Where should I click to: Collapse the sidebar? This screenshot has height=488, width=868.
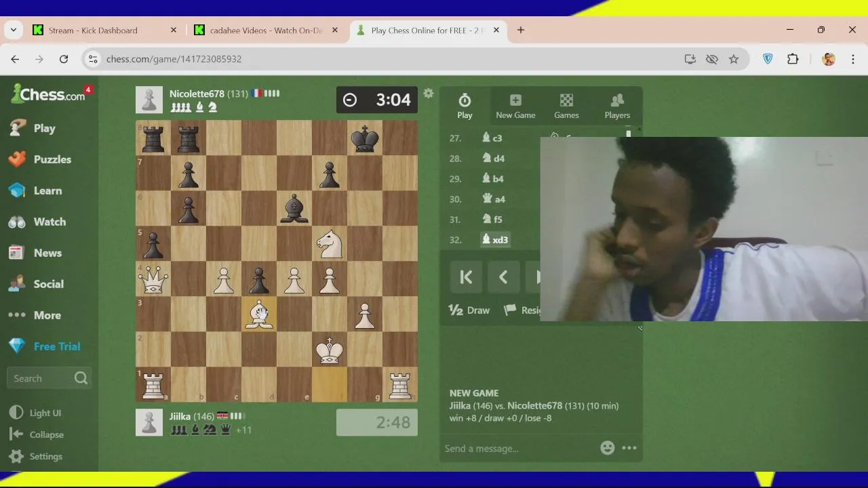pos(37,434)
